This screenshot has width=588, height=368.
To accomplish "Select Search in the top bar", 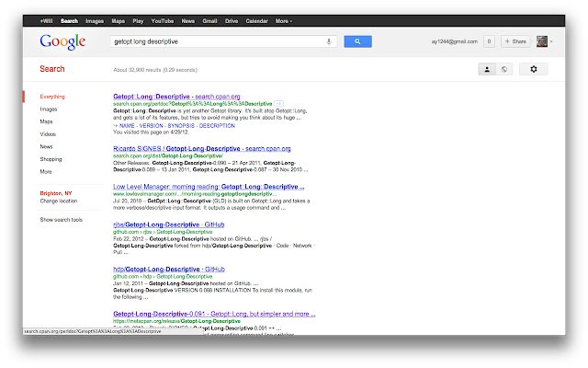I will 69,21.
